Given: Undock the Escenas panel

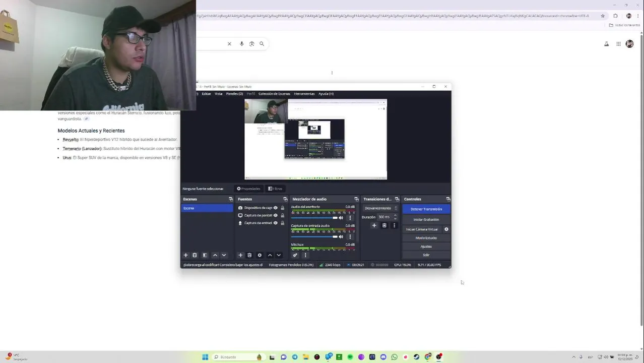Looking at the screenshot, I should click(x=231, y=199).
